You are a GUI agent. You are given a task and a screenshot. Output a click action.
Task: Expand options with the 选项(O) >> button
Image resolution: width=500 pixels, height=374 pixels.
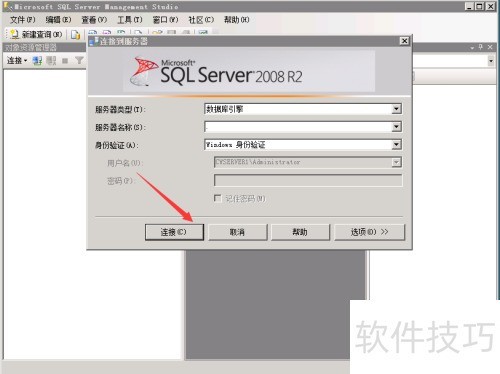pos(369,232)
